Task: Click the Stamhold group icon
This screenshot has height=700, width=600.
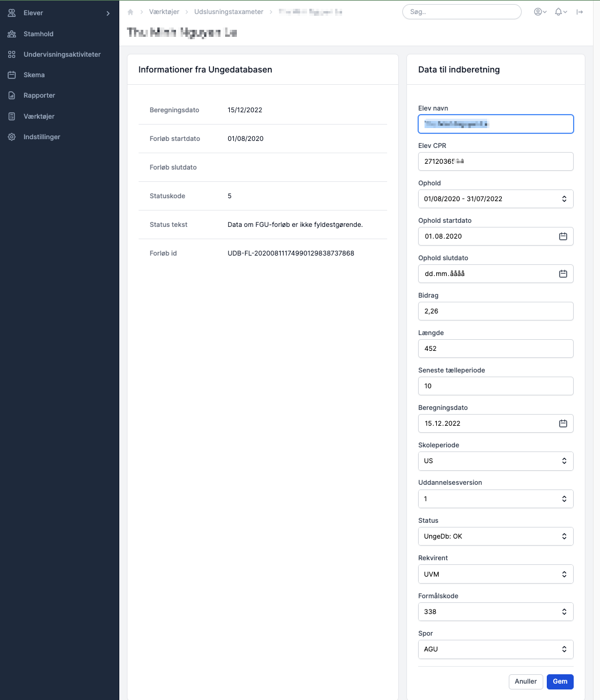Action: point(12,34)
